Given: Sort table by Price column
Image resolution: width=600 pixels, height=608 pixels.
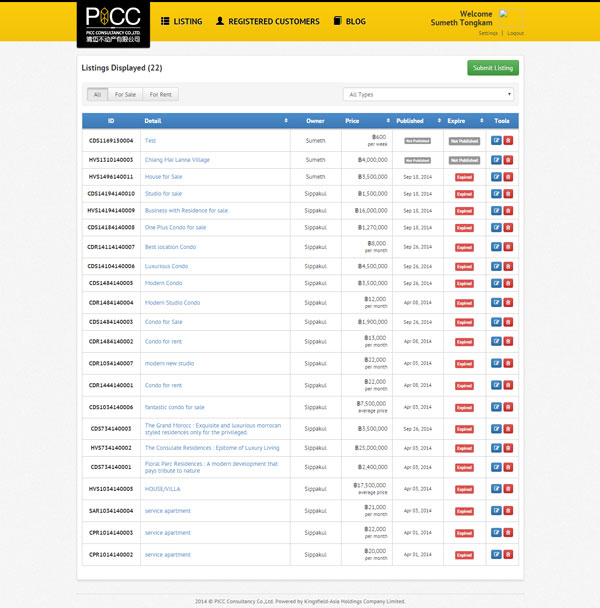Looking at the screenshot, I should 388,121.
